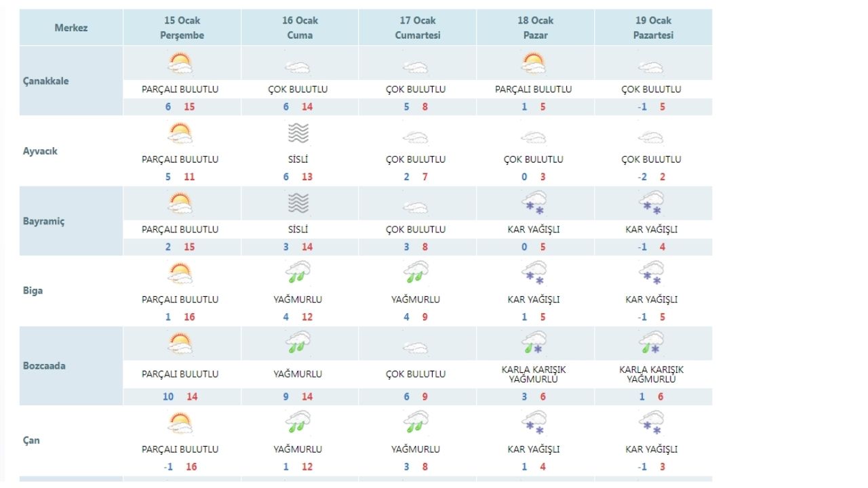Viewport: 868px width, 488px height.
Task: Select the Bayramiç row label
Action: [x=44, y=222]
